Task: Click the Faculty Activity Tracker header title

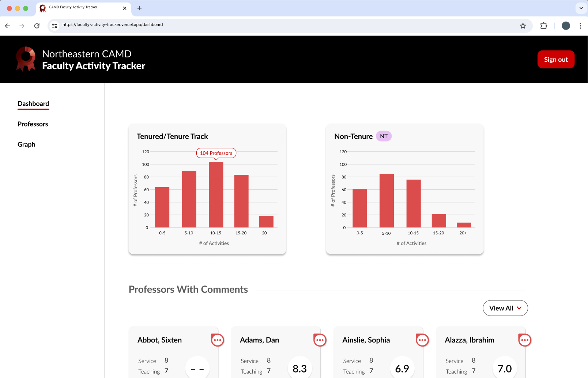Action: 94,66
